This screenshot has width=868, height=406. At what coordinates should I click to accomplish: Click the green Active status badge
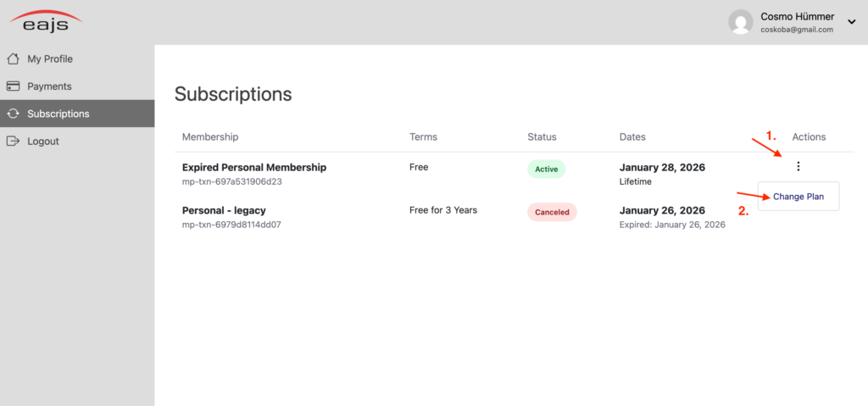pos(546,170)
